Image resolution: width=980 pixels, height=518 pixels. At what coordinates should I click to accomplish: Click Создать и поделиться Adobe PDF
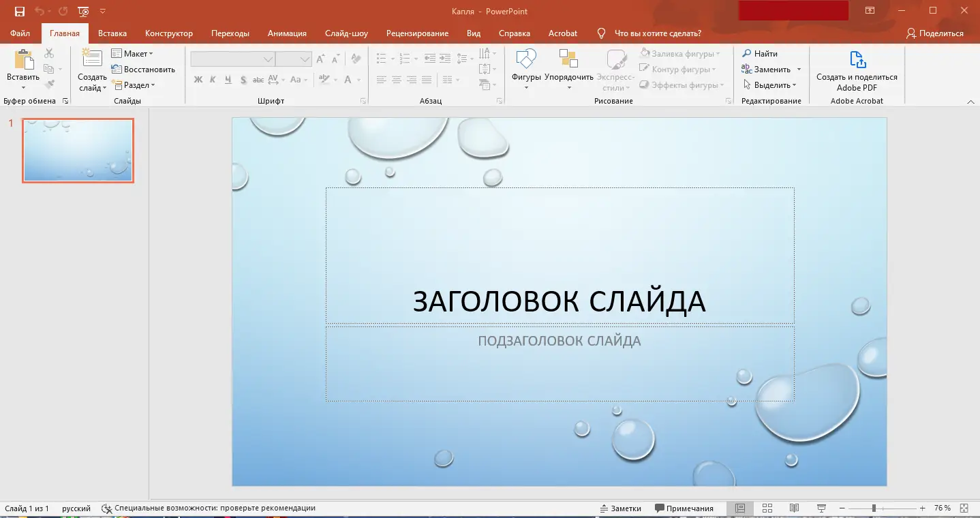pyautogui.click(x=857, y=70)
